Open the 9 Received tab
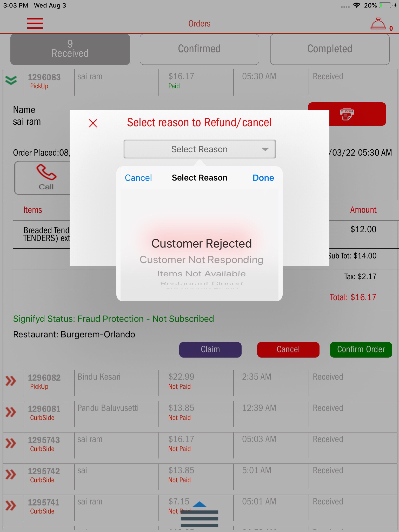The width and height of the screenshot is (399, 532). tap(70, 49)
